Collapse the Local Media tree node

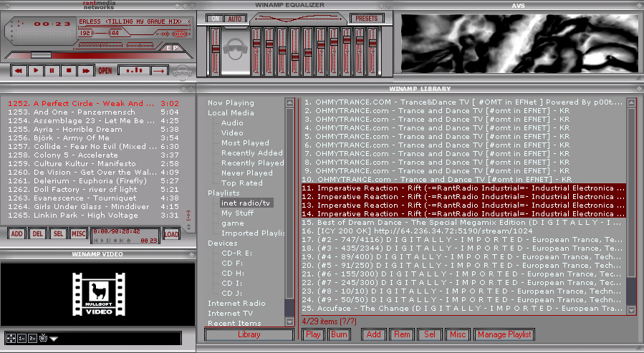click(231, 112)
